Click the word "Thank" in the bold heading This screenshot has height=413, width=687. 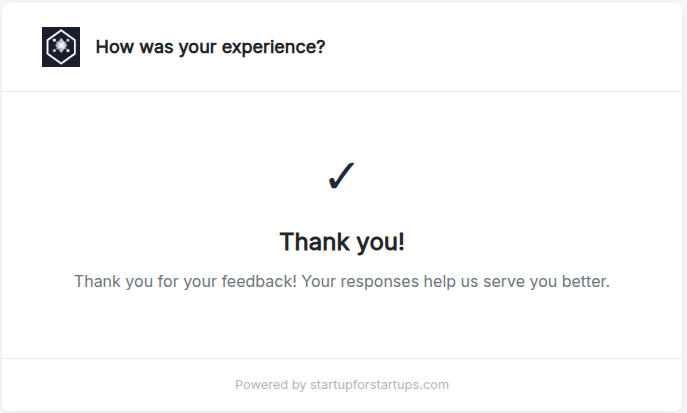click(314, 242)
